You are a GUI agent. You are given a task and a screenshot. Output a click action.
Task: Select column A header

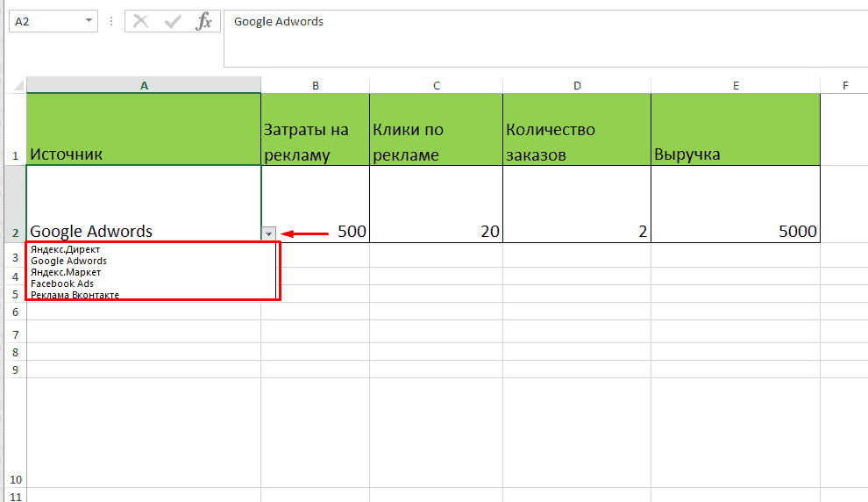144,85
